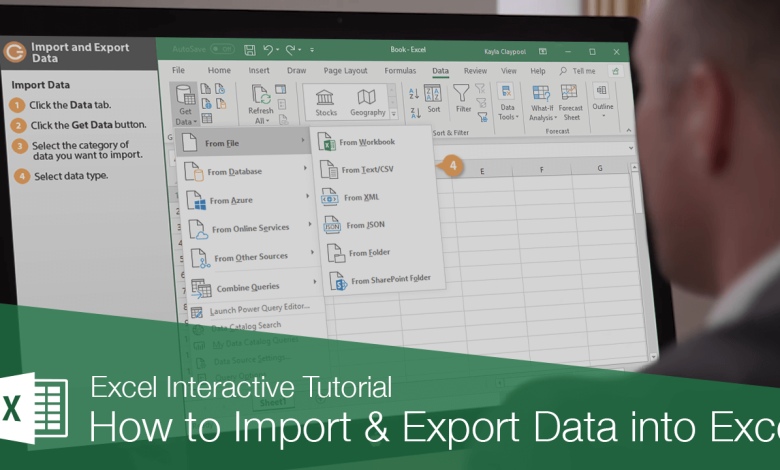
Task: Click the Redo arrow icon
Action: tap(291, 49)
